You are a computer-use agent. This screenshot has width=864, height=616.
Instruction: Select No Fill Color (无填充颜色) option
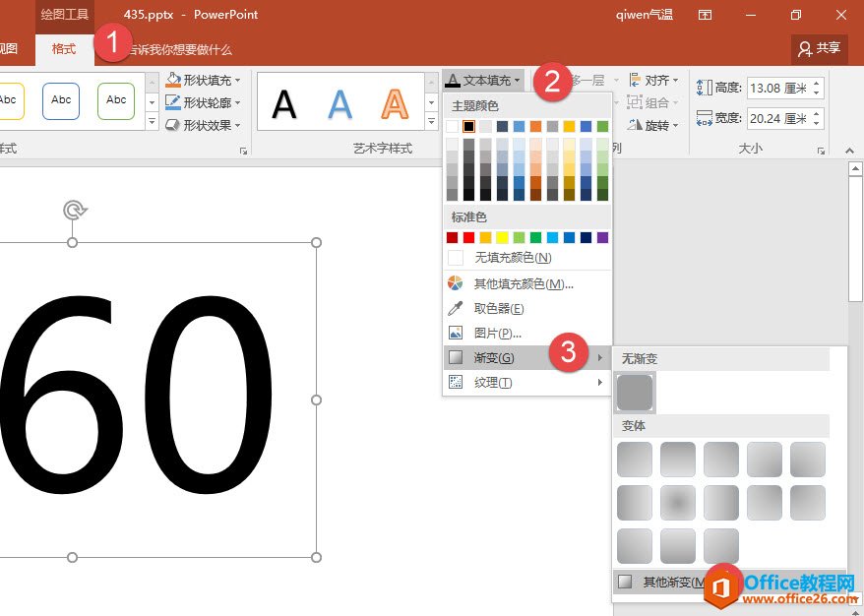[x=513, y=258]
